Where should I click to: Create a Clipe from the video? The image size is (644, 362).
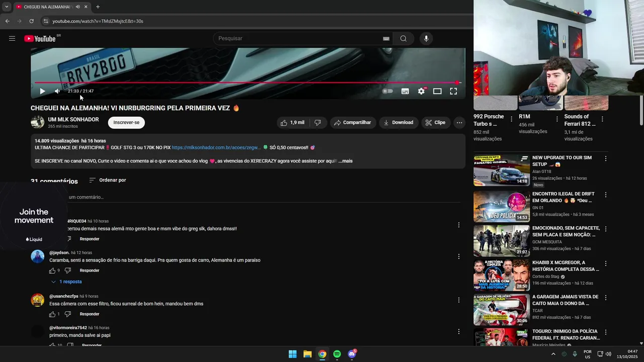[435, 123]
